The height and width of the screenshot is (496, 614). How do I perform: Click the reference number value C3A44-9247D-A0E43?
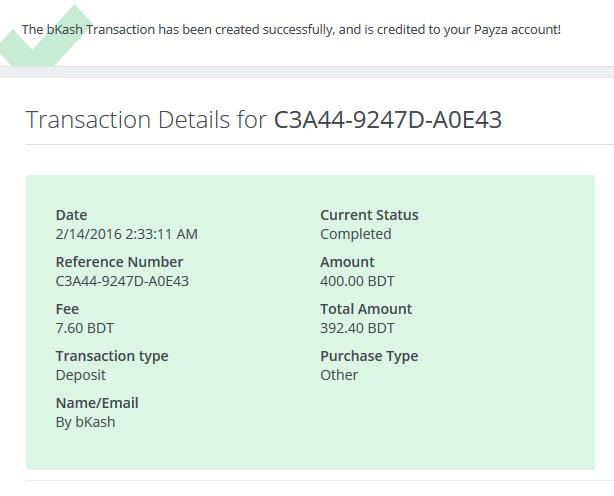coord(122,281)
